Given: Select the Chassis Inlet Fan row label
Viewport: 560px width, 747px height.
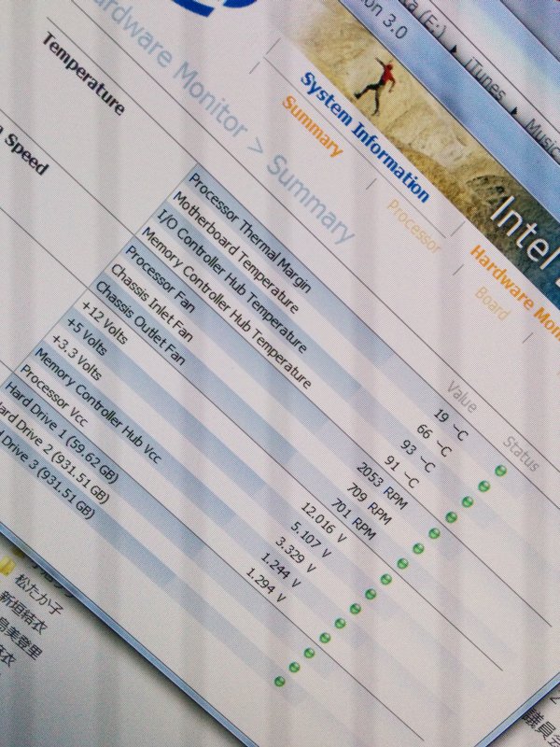Looking at the screenshot, I should click(x=151, y=303).
